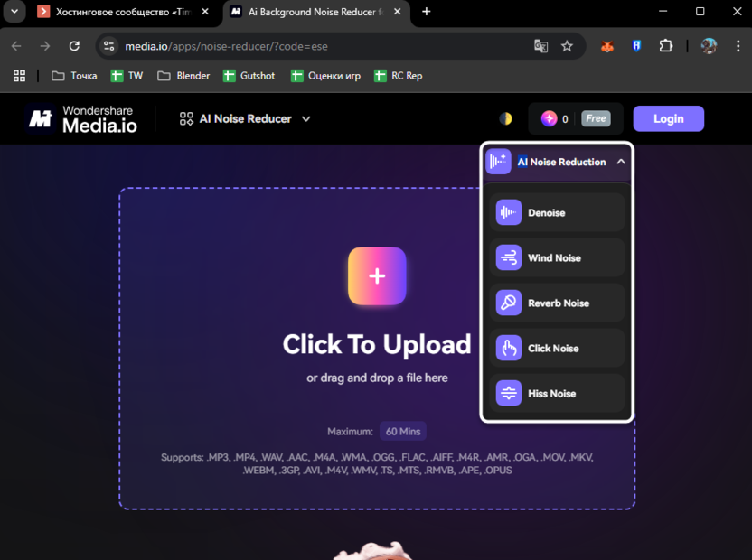
Task: Open the AI Noise Reducer apps grid icon
Action: click(x=186, y=119)
